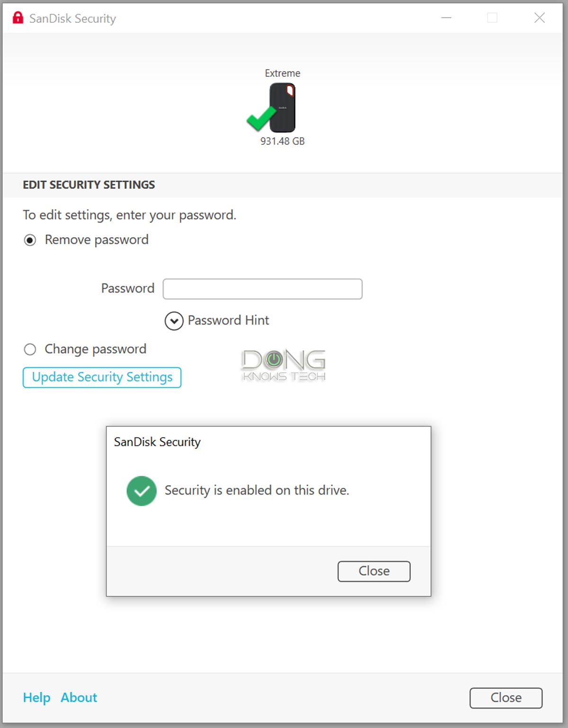Viewport: 568px width, 728px height.
Task: Click the power icon in the Dong logo
Action: 274,360
